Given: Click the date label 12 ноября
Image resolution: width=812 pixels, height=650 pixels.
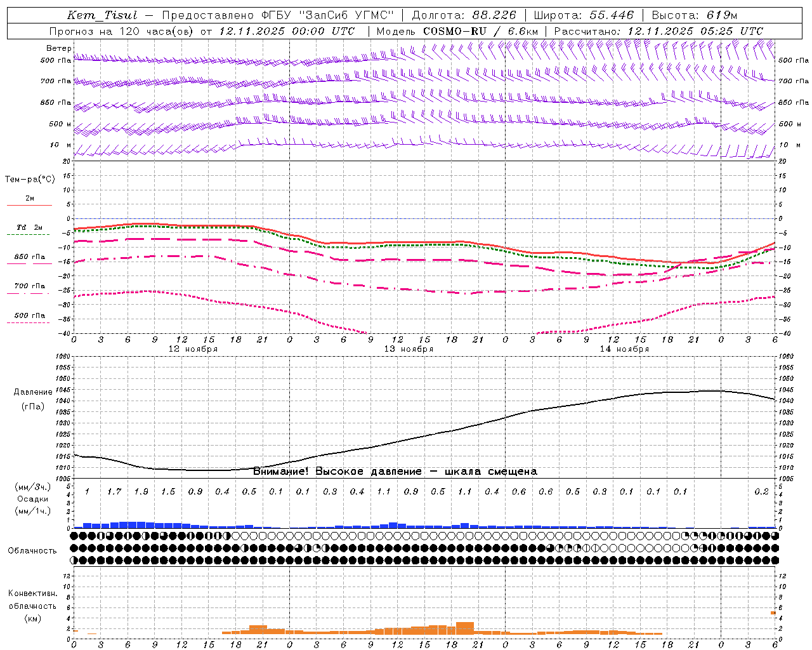Looking at the screenshot, I should (193, 349).
